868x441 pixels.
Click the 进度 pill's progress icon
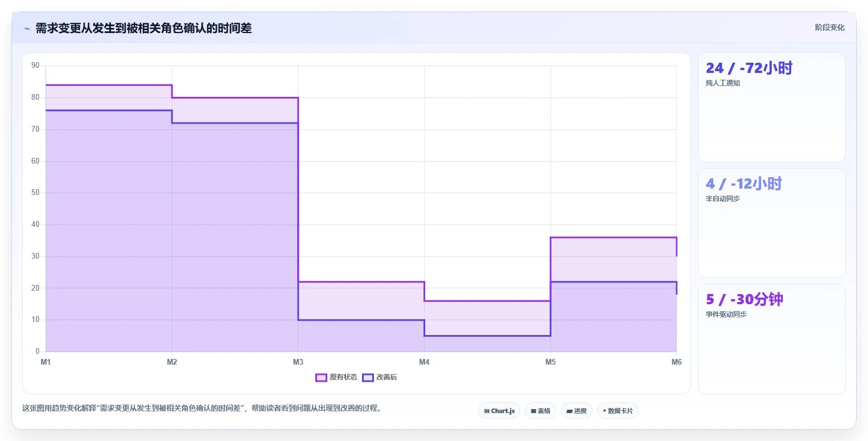click(569, 411)
